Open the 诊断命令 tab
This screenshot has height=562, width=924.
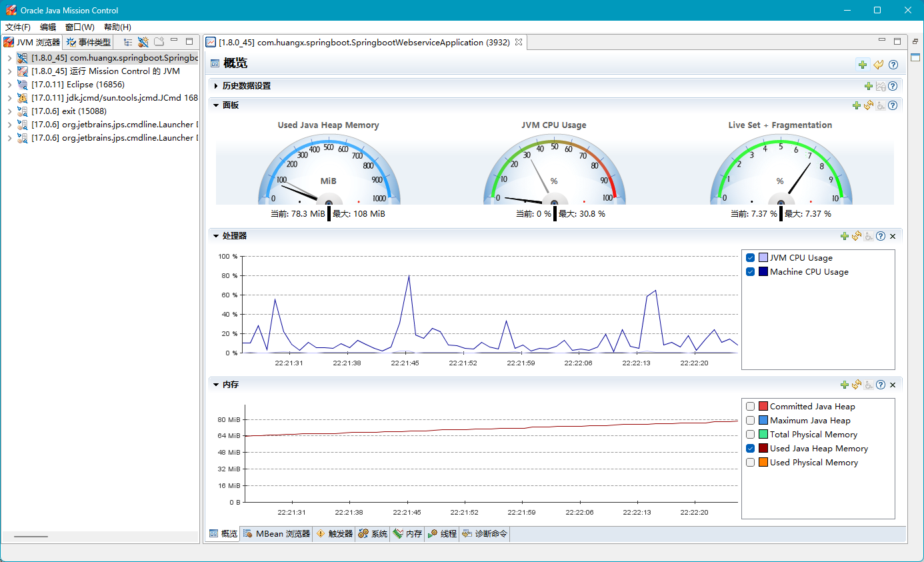(485, 534)
